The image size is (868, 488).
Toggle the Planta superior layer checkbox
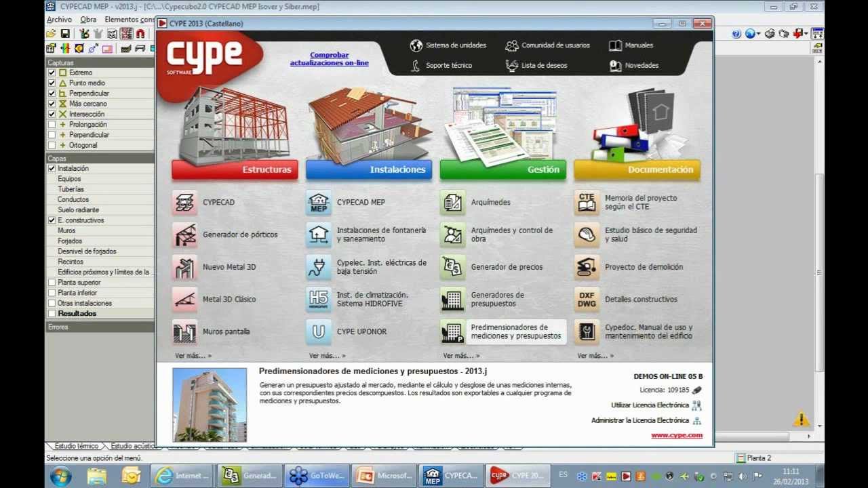52,283
